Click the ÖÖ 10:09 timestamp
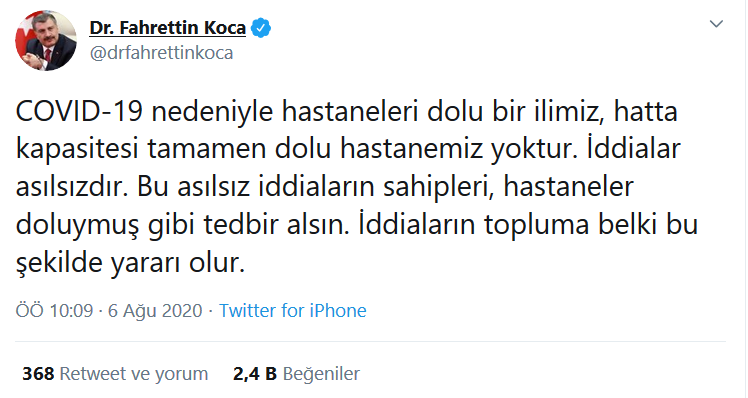Viewport: 748px width, 398px height. 54,311
